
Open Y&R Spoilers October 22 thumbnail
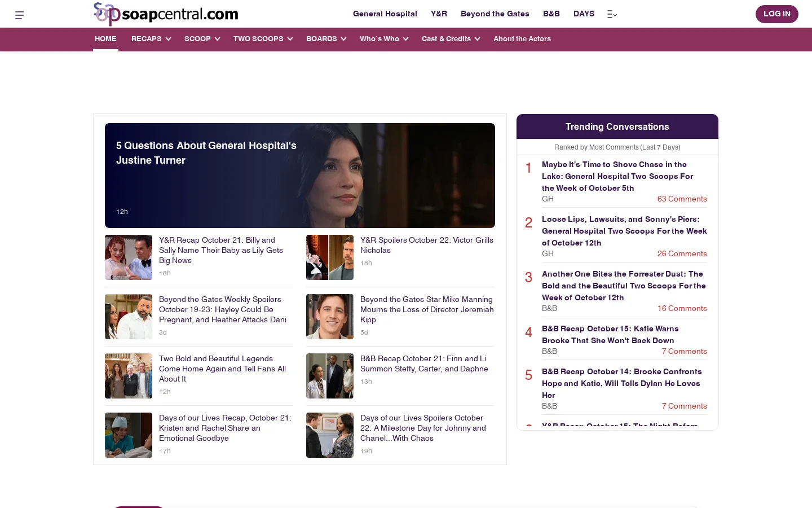(x=330, y=257)
